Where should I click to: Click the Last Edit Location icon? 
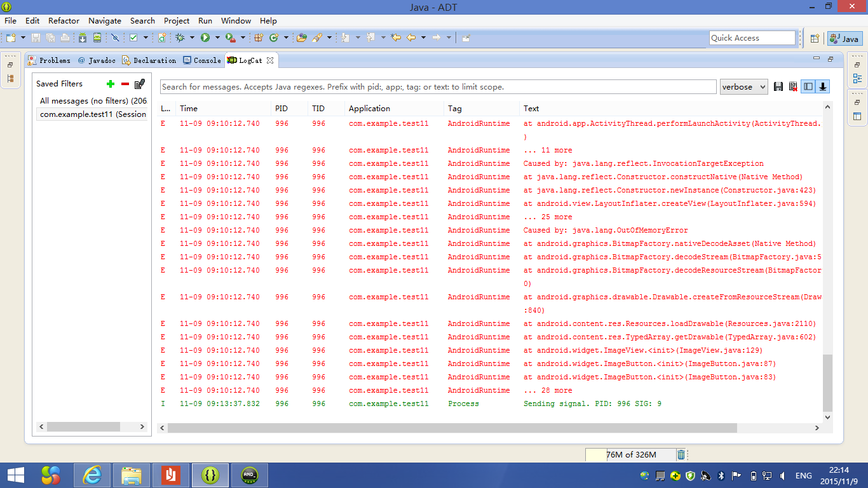[396, 38]
